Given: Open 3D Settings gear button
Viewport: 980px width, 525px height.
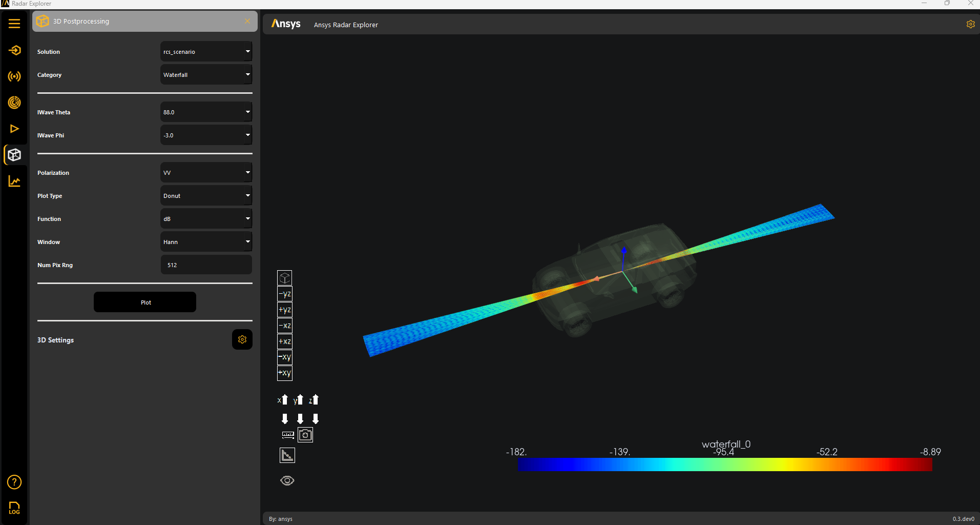Looking at the screenshot, I should point(242,339).
